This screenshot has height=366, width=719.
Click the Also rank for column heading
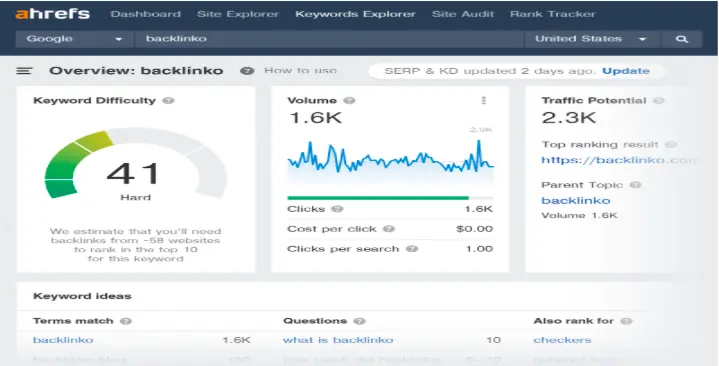point(573,321)
